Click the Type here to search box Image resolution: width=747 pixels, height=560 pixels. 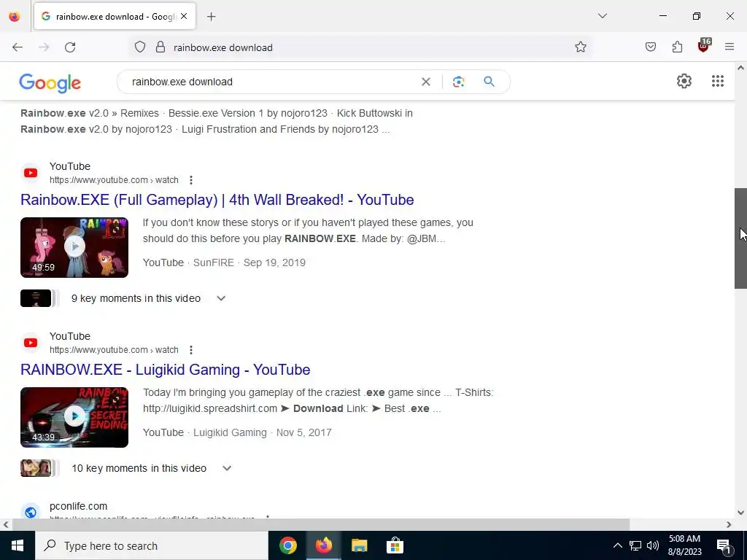[x=152, y=545]
